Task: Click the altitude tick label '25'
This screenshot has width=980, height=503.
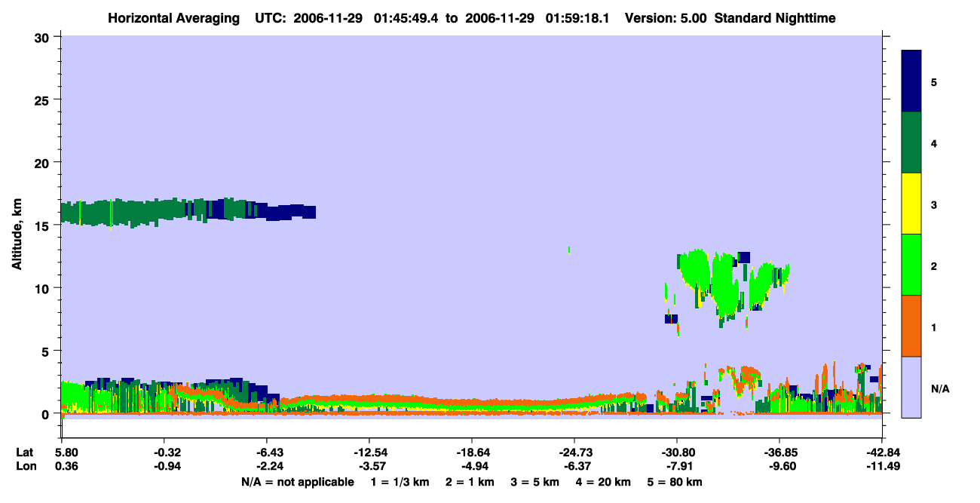Action: pyautogui.click(x=42, y=100)
